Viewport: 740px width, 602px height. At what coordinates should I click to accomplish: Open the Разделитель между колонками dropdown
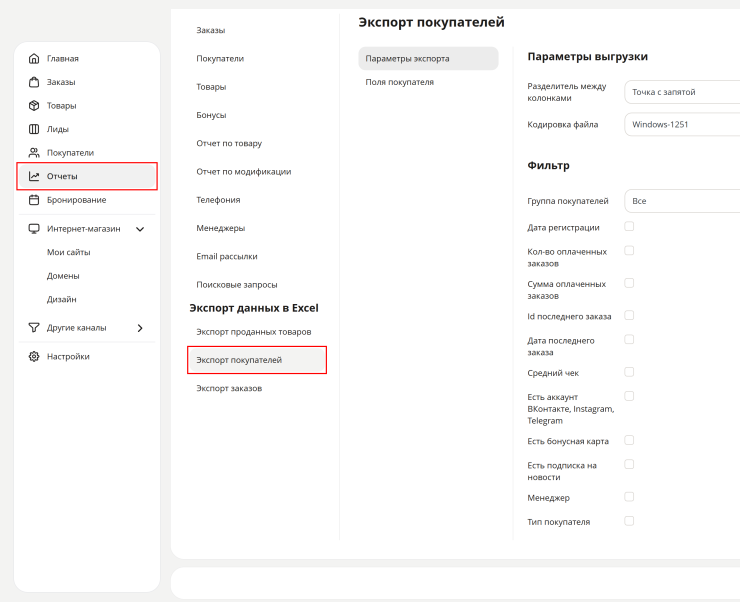(682, 92)
